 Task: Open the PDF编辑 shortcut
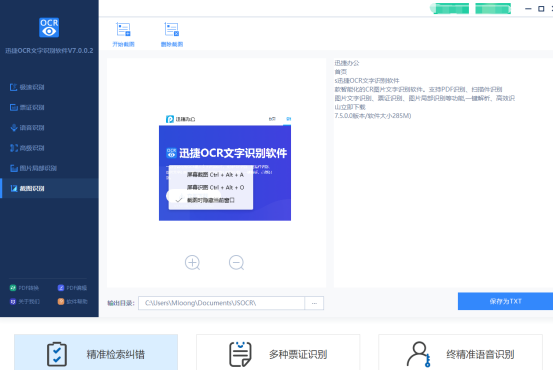[72, 288]
